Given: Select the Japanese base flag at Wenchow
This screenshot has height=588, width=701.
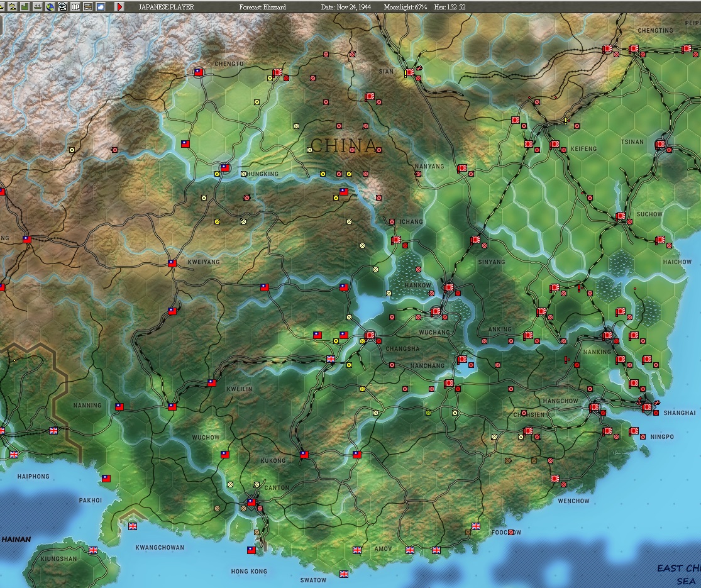Looking at the screenshot, I should (x=555, y=479).
